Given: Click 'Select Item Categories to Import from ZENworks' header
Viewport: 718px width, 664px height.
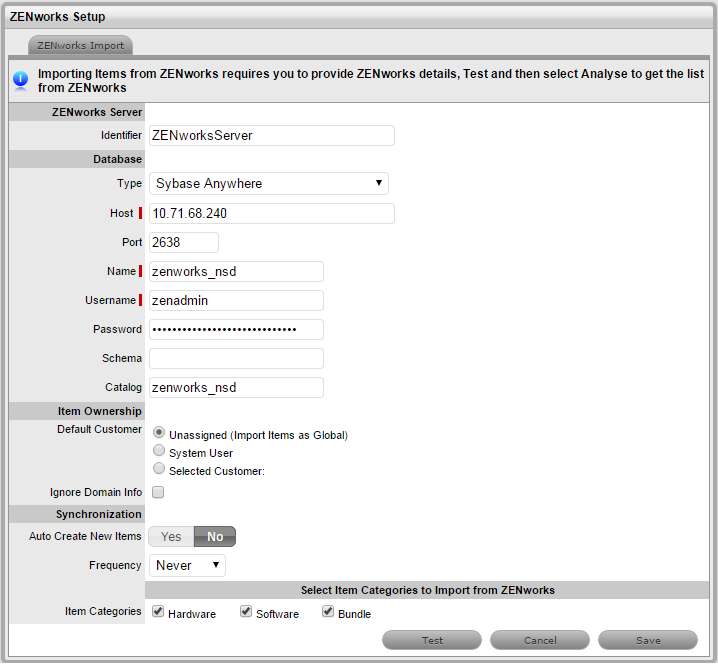Looking at the screenshot, I should pyautogui.click(x=428, y=590).
